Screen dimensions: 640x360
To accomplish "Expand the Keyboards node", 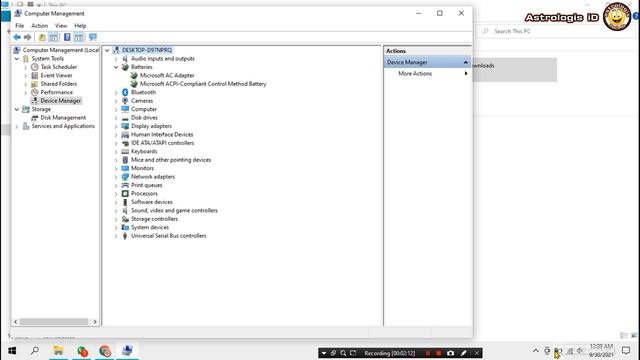I will coord(116,151).
